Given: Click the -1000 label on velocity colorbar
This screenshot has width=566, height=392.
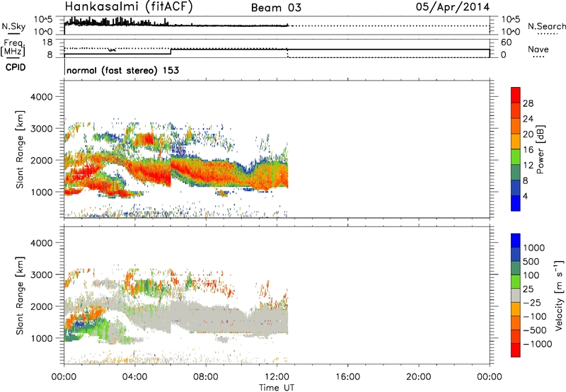Looking at the screenshot, I should [x=537, y=344].
